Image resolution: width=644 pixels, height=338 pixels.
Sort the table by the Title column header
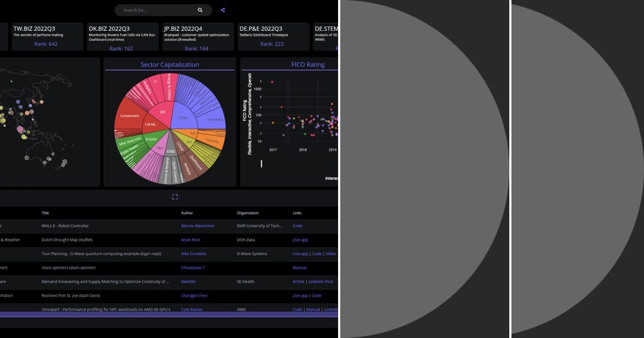click(x=45, y=212)
